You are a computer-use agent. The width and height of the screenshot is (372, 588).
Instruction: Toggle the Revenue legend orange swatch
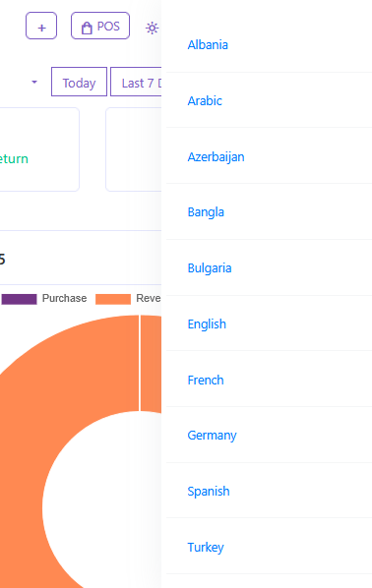tap(113, 299)
